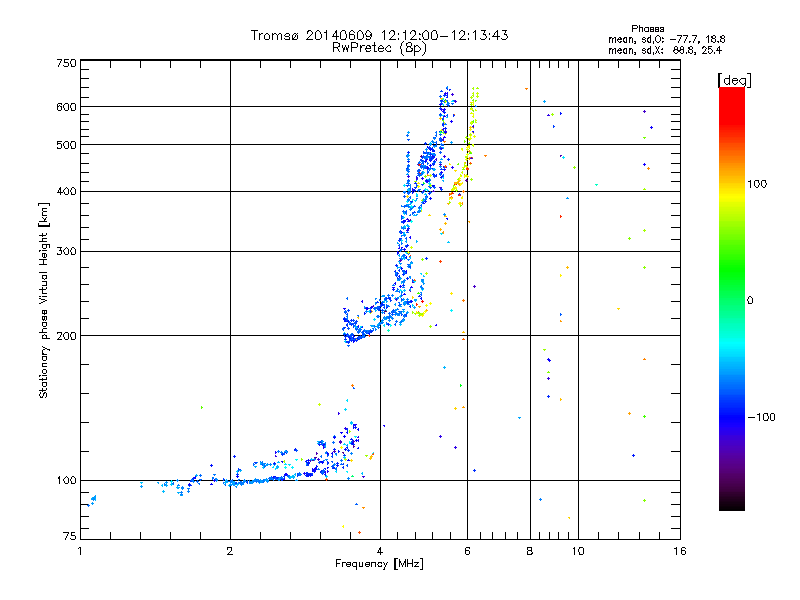The image size is (800, 600).
Task: Click the "mean, sd,O: -77.7, 18.8" text
Action: click(666, 39)
